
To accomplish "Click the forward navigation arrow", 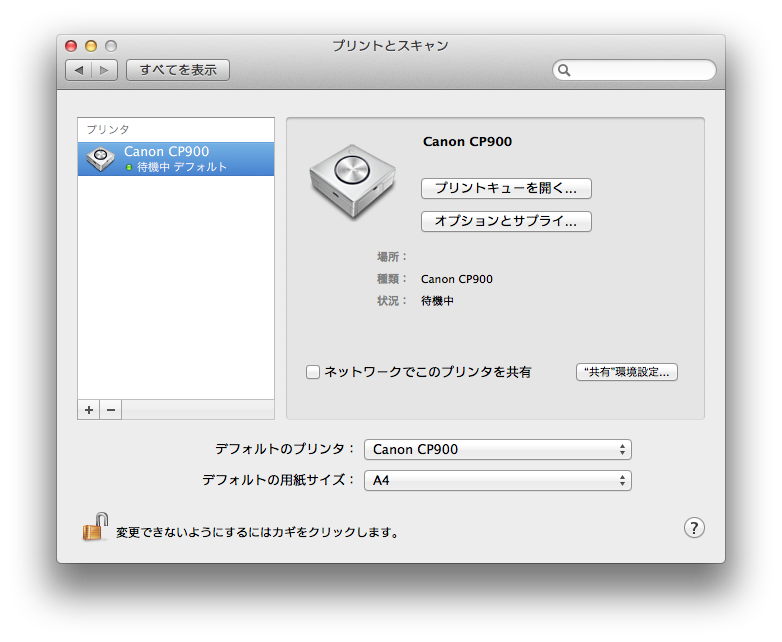I will click(x=104, y=70).
